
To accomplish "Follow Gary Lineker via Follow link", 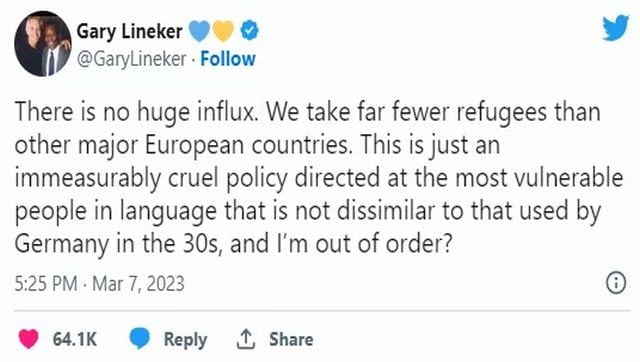I will 228,59.
